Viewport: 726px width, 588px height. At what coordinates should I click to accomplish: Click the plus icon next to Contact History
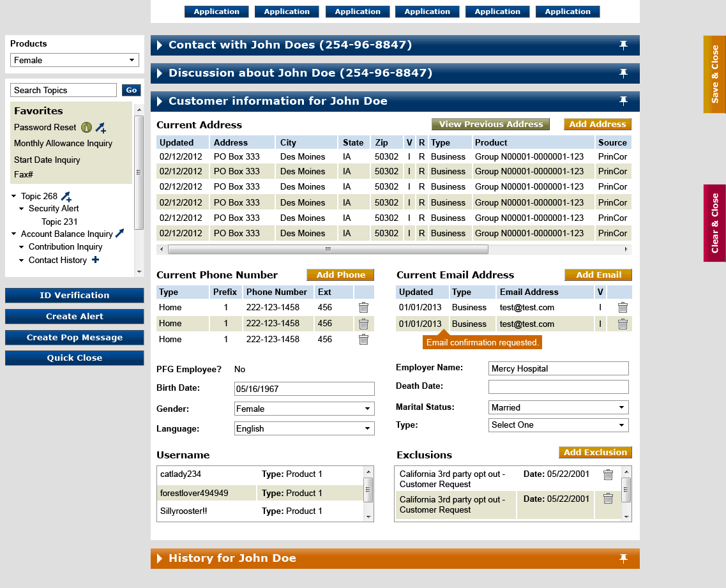tap(95, 260)
